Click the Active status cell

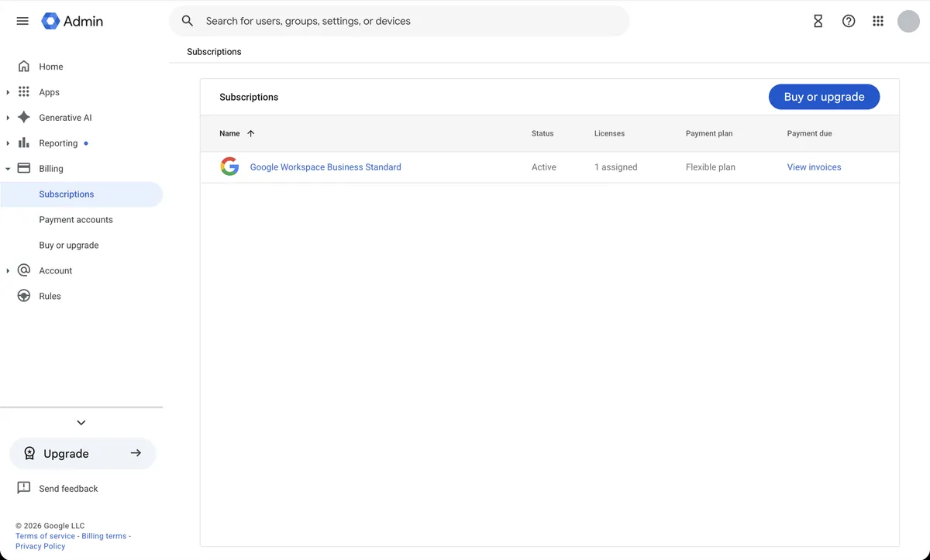(544, 167)
